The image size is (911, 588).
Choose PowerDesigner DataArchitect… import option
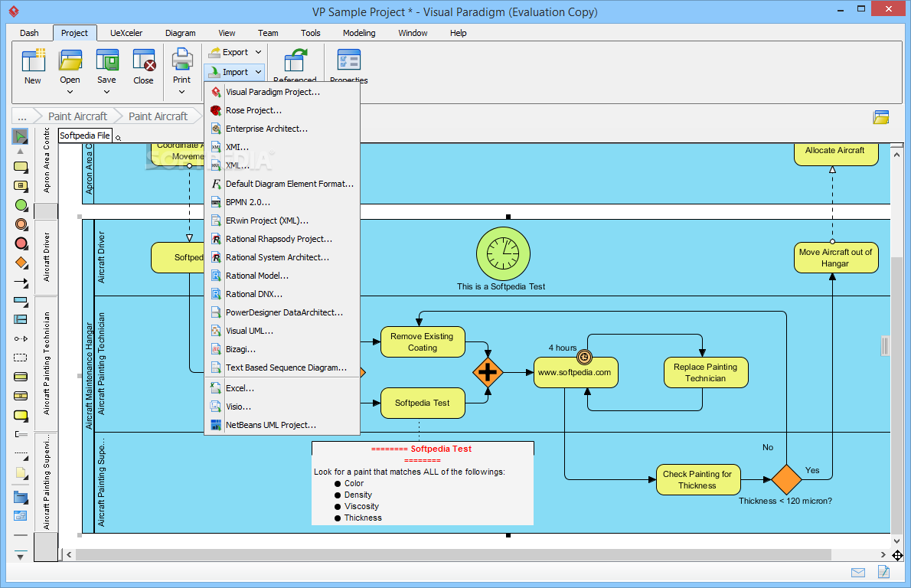pyautogui.click(x=282, y=312)
